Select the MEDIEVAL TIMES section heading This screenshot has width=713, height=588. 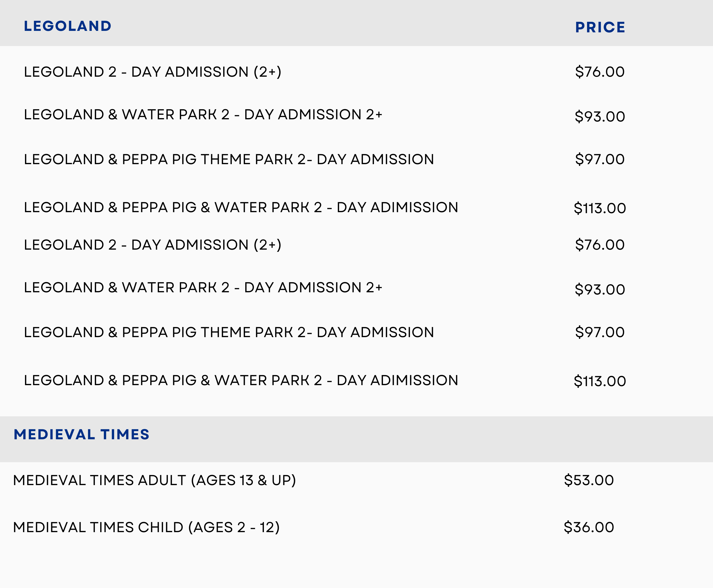81,434
